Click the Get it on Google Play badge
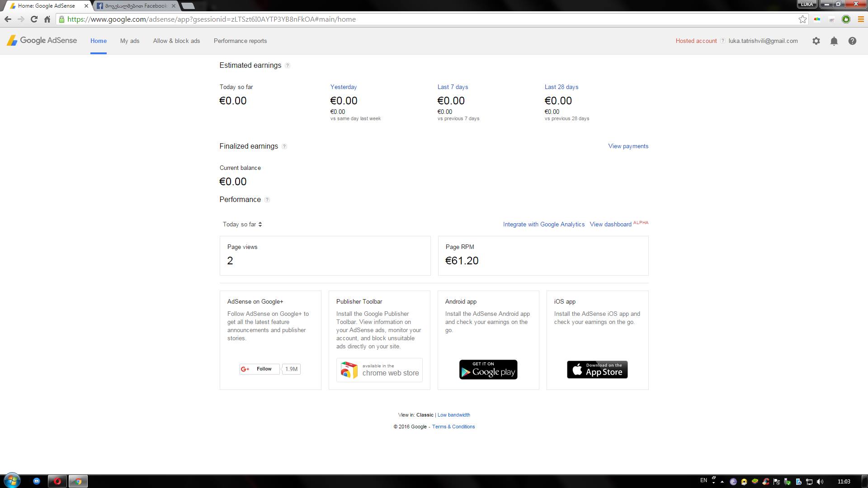 point(488,370)
